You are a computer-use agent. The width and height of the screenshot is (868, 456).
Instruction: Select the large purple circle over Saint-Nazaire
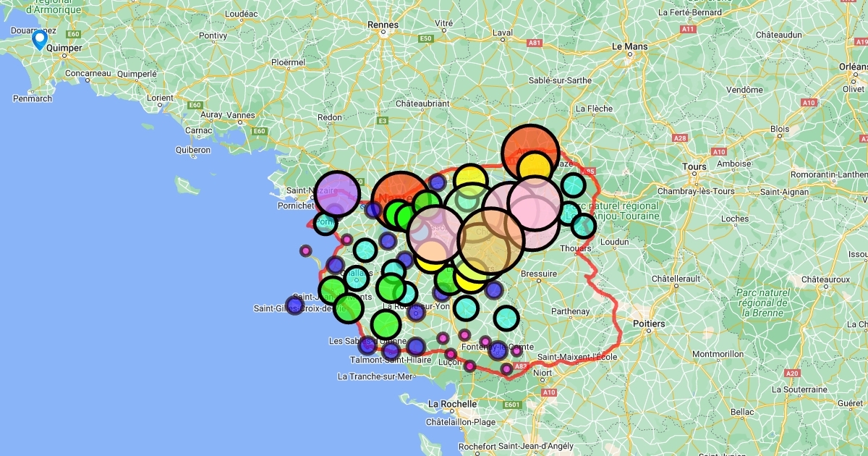(338, 193)
